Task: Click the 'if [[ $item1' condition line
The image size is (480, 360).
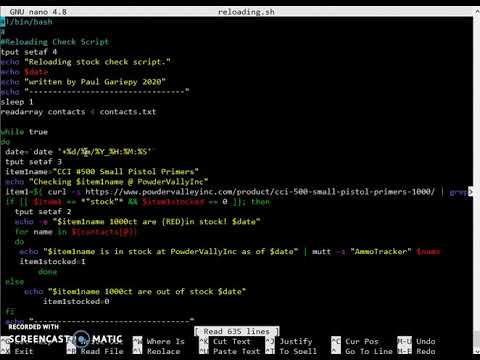Action: pyautogui.click(x=138, y=202)
